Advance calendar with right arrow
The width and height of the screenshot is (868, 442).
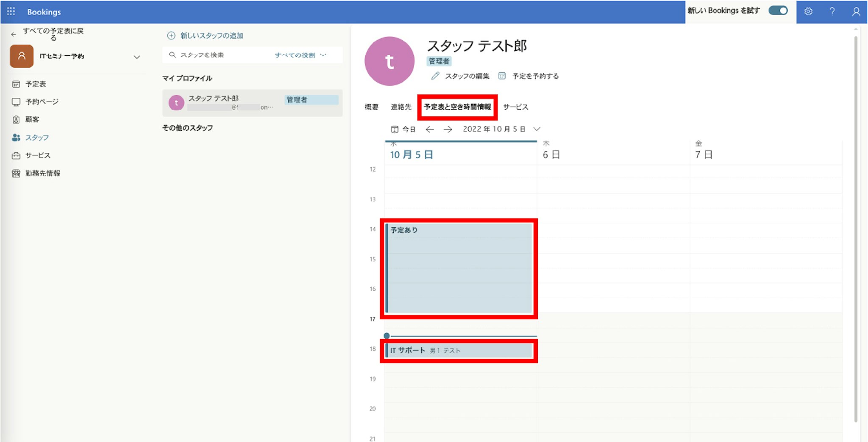tap(448, 129)
